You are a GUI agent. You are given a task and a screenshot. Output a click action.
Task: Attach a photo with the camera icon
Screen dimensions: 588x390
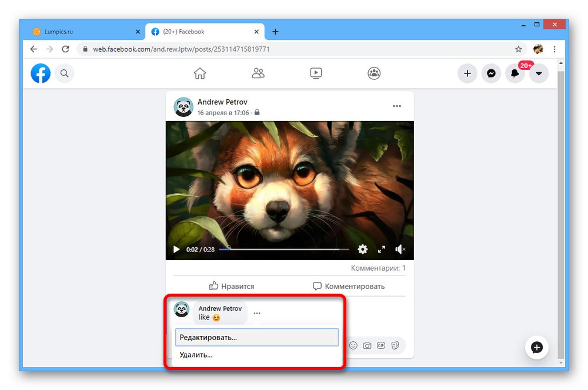pyautogui.click(x=367, y=345)
